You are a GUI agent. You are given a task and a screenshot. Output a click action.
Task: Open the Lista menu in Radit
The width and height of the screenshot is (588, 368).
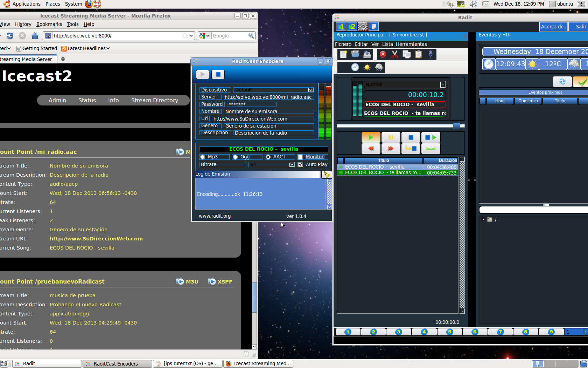[x=387, y=44]
